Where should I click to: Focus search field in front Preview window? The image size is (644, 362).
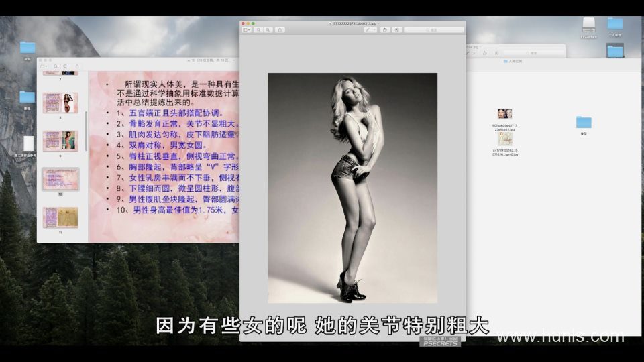(x=434, y=30)
